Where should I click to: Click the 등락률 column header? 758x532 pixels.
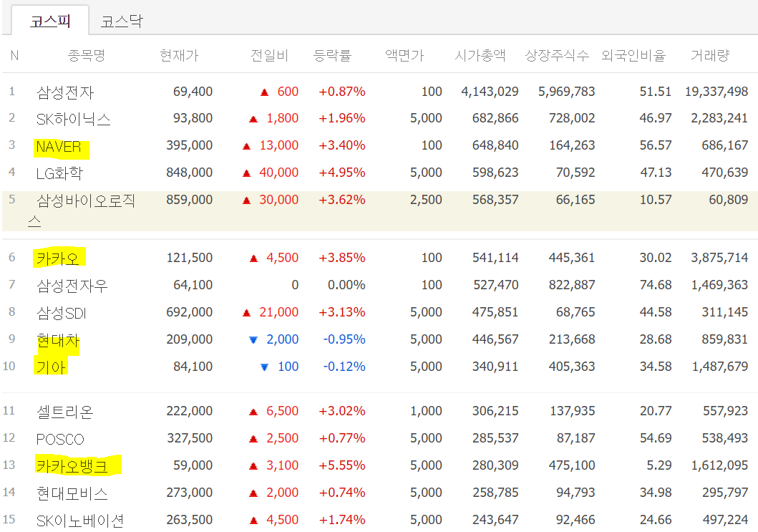[x=332, y=56]
